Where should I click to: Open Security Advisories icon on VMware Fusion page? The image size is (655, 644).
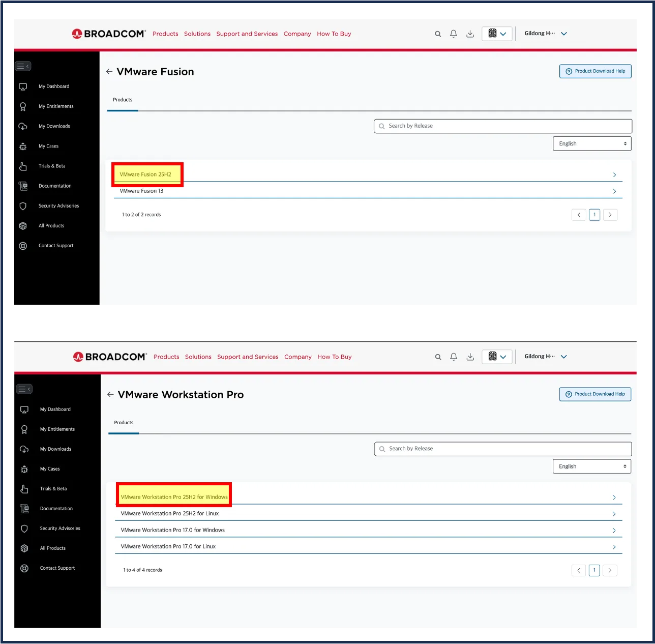pyautogui.click(x=23, y=206)
